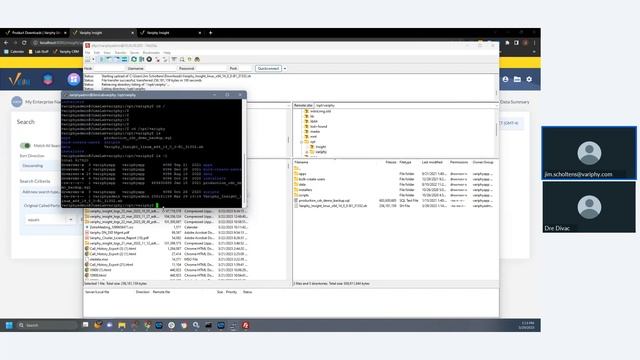The height and width of the screenshot is (360, 640).
Task: Open terminal window icon in taskbar
Action: 208,325
